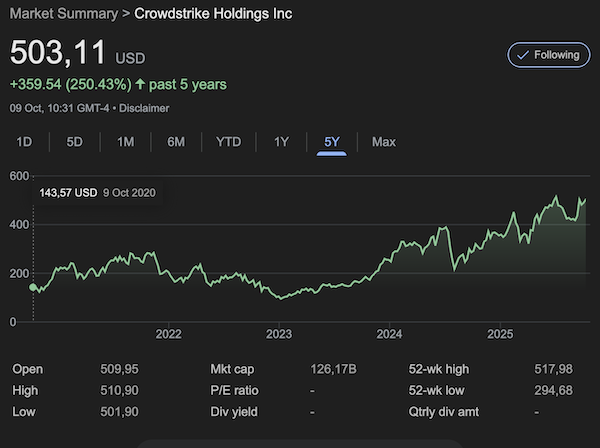Click the chart's starting data point dot
The image size is (600, 448).
(33, 287)
